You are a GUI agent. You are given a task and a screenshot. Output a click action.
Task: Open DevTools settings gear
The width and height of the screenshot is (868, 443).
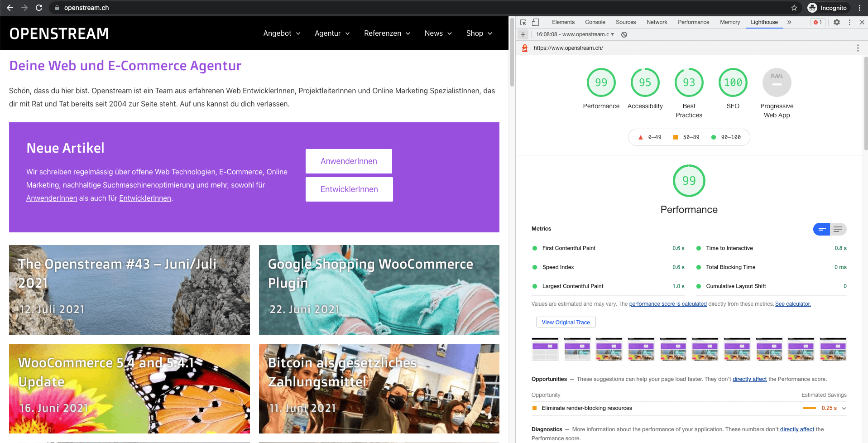coord(836,22)
